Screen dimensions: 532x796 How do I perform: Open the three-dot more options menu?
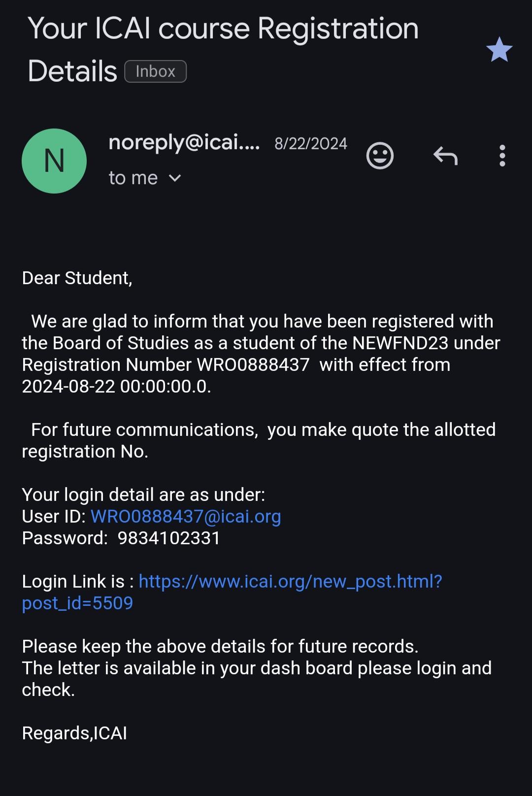(502, 156)
